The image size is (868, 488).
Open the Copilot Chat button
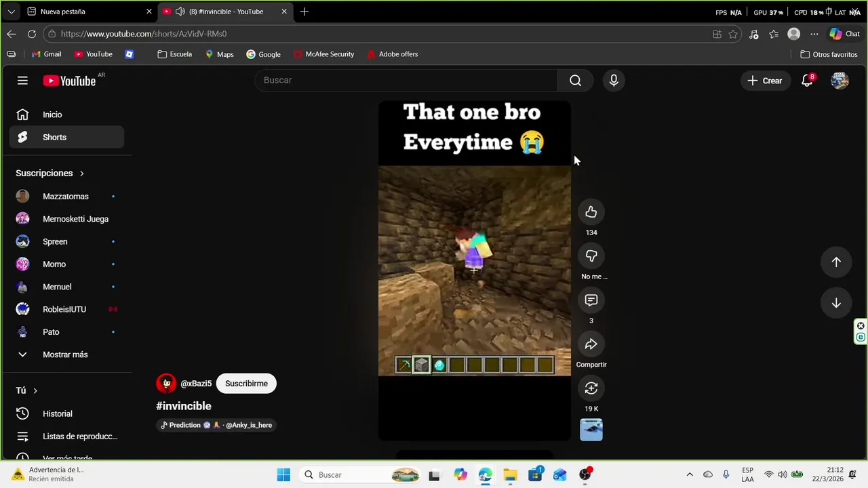click(x=845, y=34)
